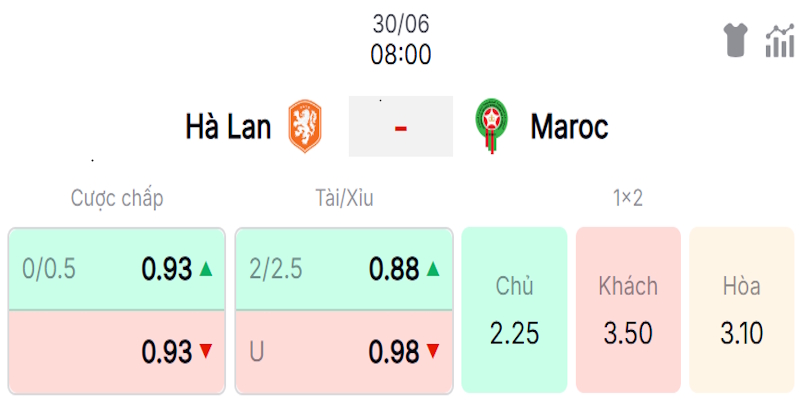
Task: Click the Maroc team crest
Action: tap(491, 126)
